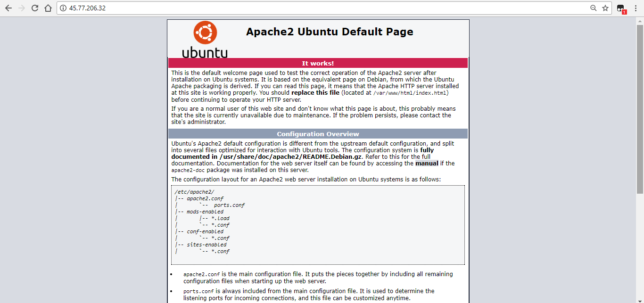Image resolution: width=644 pixels, height=303 pixels.
Task: Click the page's vertical scrollbar thumb
Action: [x=640, y=109]
